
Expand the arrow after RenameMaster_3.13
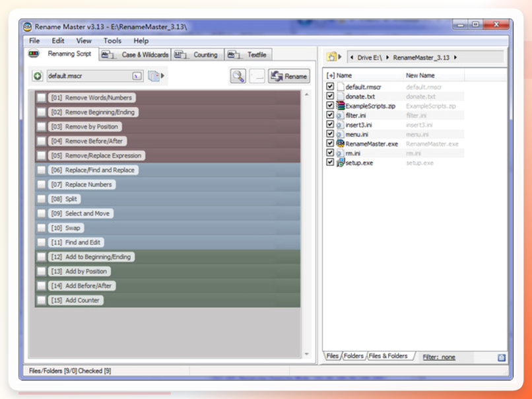[455, 57]
